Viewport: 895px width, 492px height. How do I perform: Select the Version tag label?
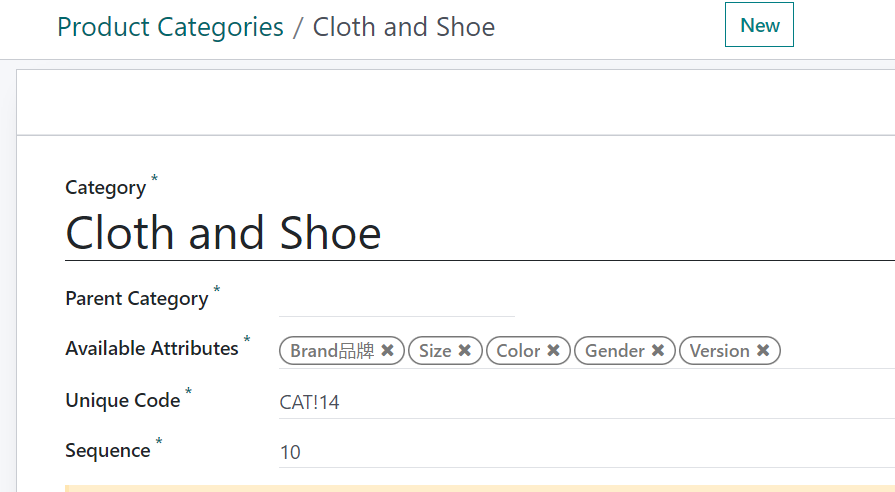(x=719, y=351)
